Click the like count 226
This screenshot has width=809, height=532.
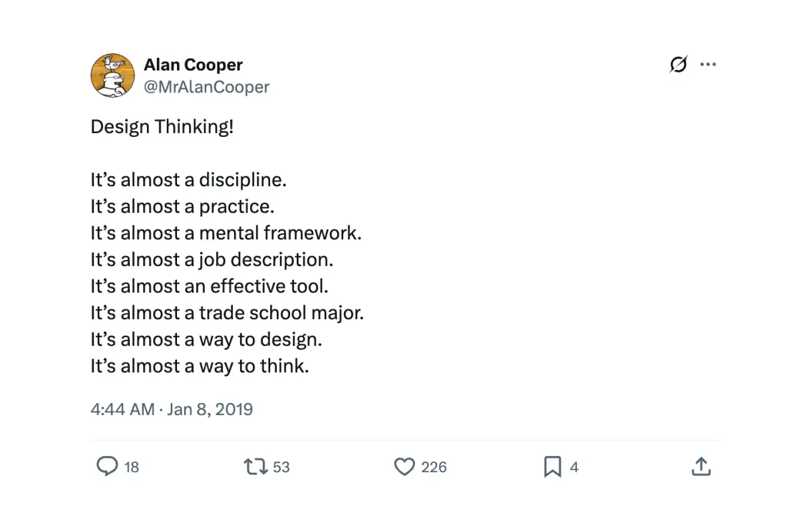(434, 467)
